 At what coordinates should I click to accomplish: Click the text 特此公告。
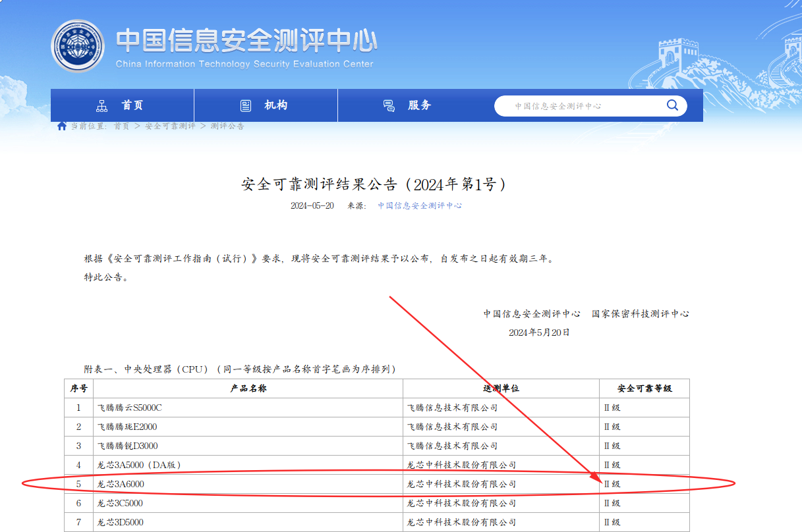click(x=105, y=277)
